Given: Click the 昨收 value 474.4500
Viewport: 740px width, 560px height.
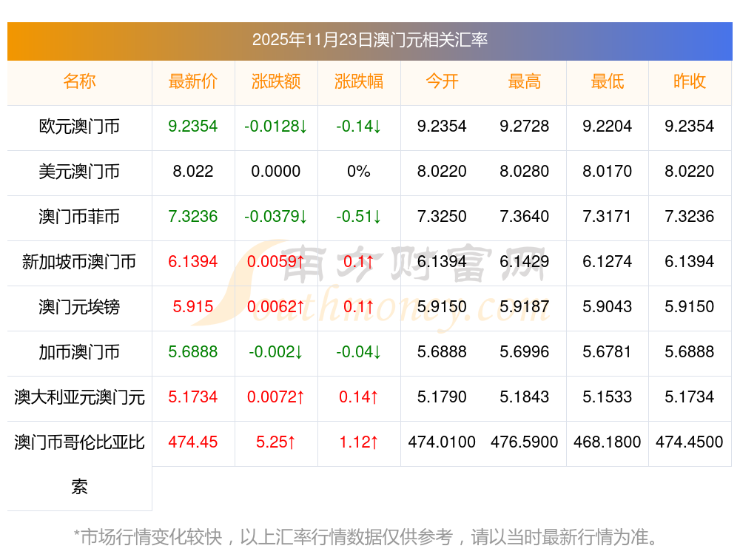Looking at the screenshot, I should tap(690, 442).
